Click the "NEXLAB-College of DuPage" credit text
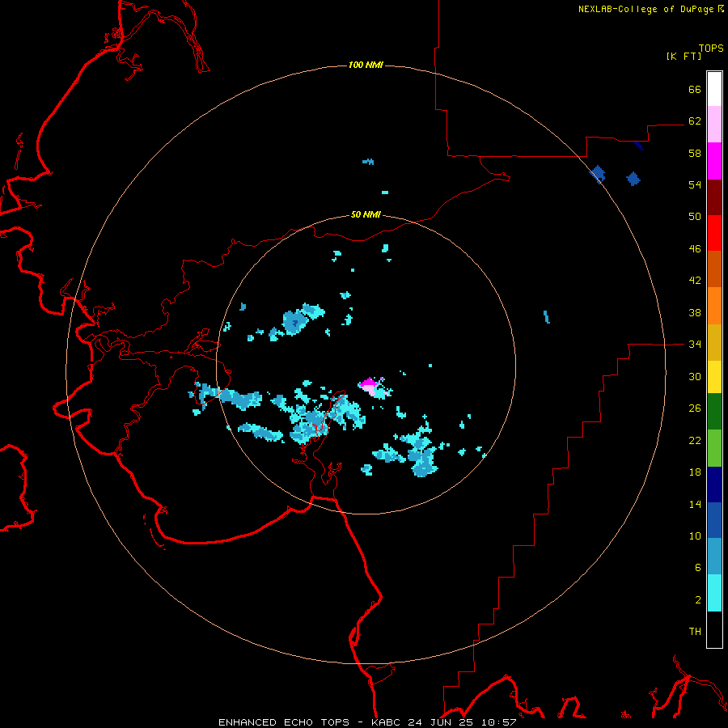This screenshot has width=728, height=728. coord(646,9)
